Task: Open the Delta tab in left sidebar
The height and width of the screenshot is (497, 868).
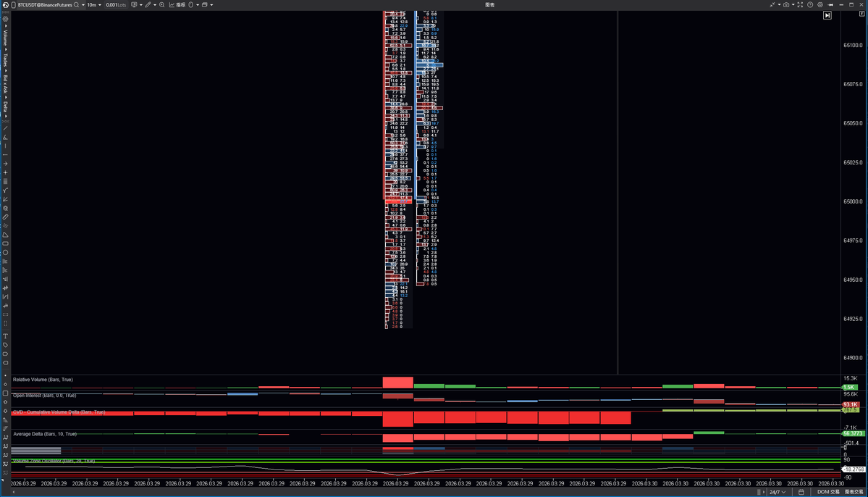Action: point(6,107)
